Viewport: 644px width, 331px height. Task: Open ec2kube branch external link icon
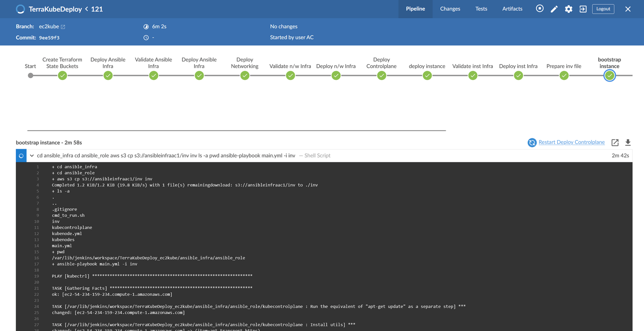[x=63, y=26]
